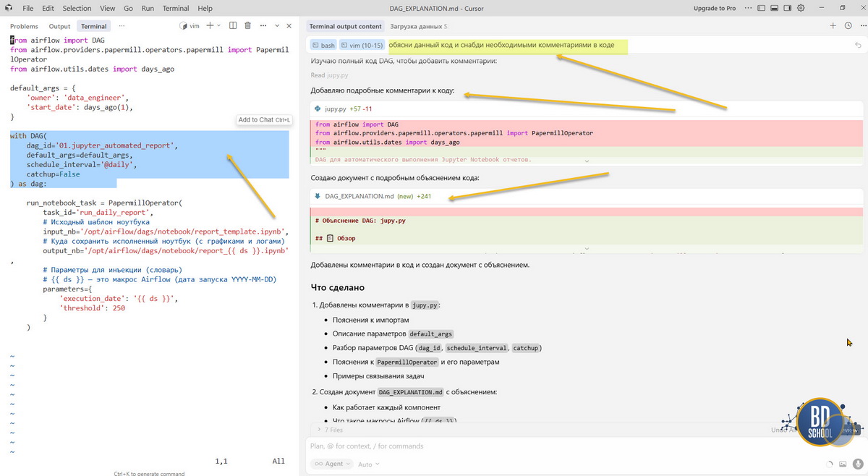
Task: Open chat history via the clock icon
Action: click(848, 25)
